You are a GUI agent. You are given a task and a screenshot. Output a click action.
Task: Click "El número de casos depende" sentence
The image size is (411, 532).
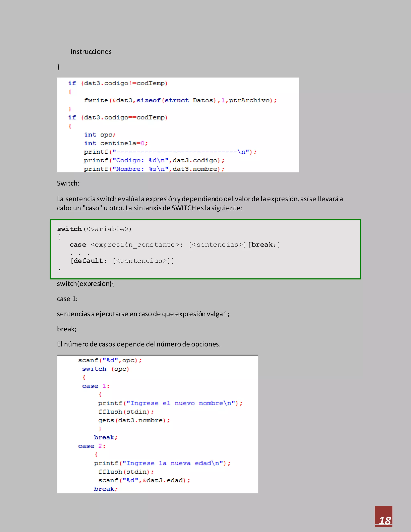(x=139, y=344)
